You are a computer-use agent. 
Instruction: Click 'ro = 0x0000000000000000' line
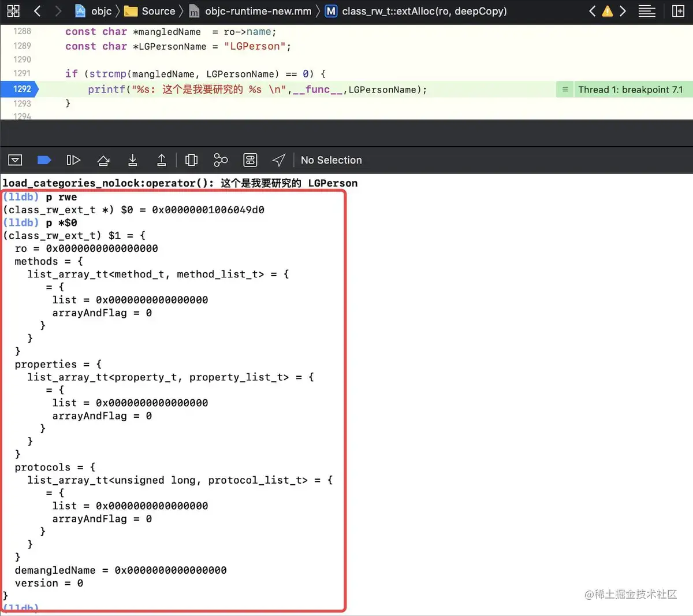coord(87,248)
